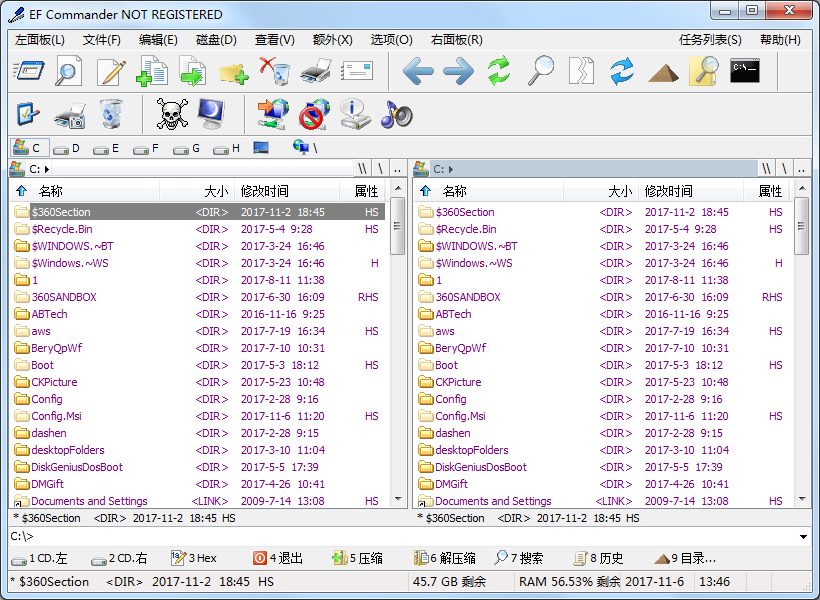Select 360SANDBOX folder in right panel
This screenshot has width=820, height=600.
tap(468, 297)
